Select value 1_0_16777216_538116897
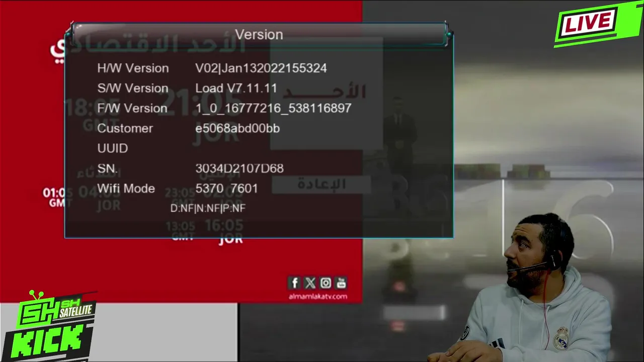The width and height of the screenshot is (644, 362). tap(273, 108)
